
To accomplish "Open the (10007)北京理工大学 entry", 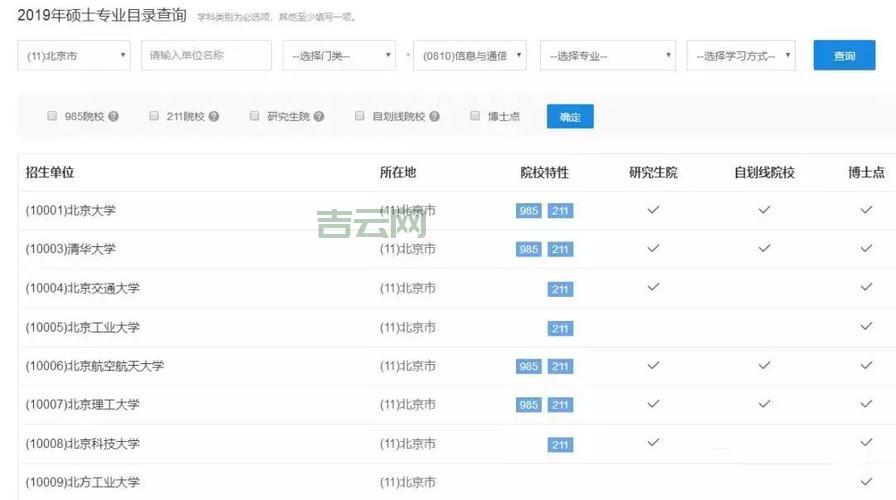I will tap(82, 405).
